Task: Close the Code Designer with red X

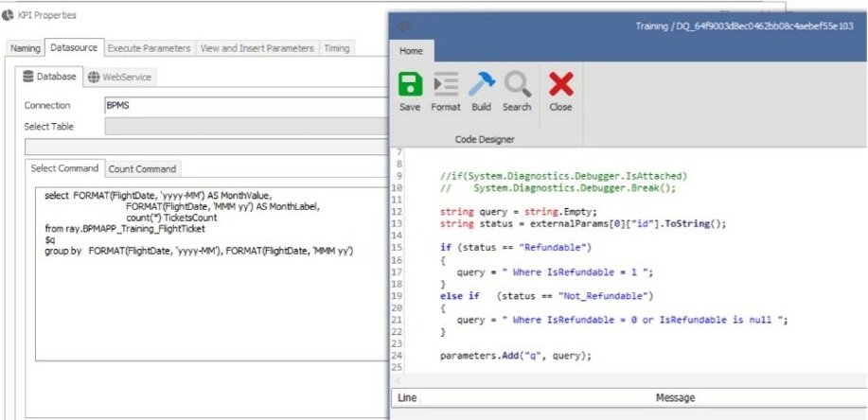Action: (560, 85)
